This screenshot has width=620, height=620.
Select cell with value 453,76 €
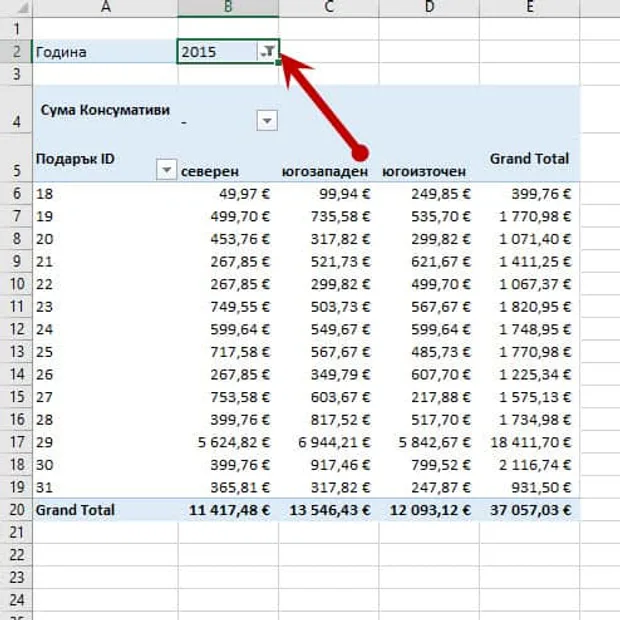click(x=228, y=239)
